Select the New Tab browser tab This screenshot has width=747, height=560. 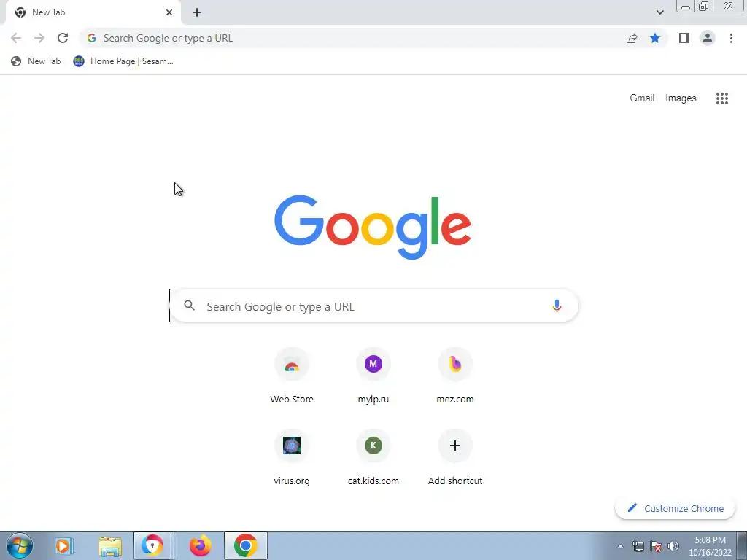click(93, 12)
